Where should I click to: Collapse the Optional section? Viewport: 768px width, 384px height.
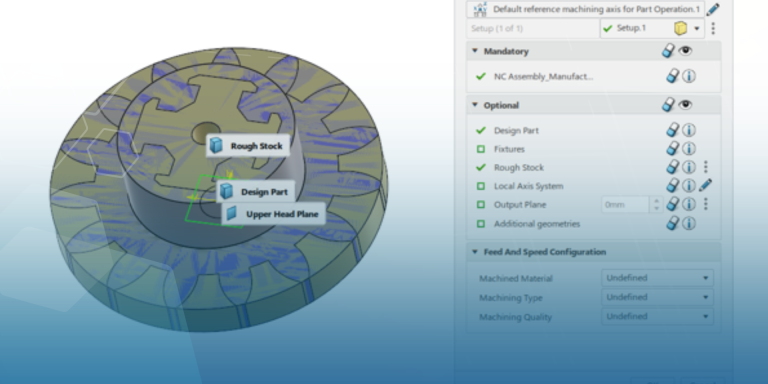[474, 105]
